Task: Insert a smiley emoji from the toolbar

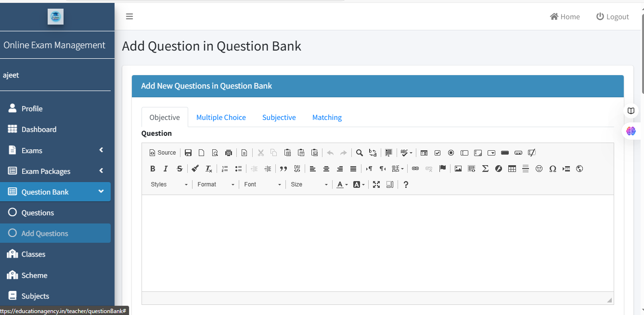Action: (539, 169)
